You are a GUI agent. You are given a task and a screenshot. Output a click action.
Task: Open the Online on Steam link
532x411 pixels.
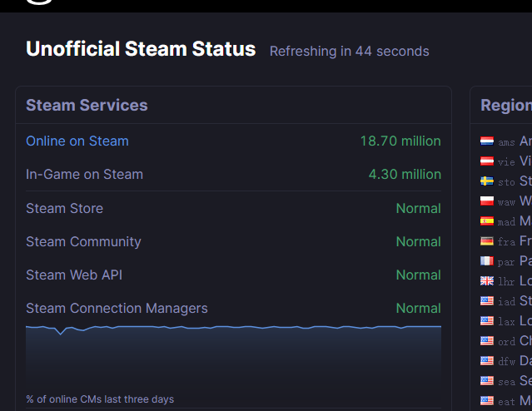[x=77, y=141]
